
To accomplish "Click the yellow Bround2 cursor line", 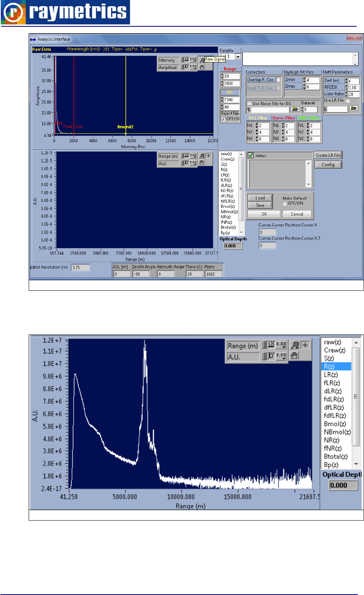I will [x=125, y=95].
